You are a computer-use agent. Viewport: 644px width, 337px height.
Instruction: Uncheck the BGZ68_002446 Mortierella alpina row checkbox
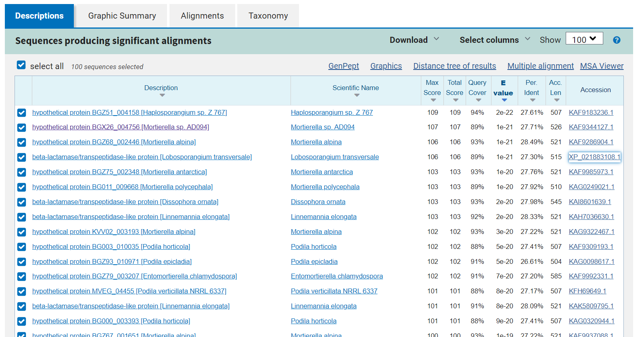point(22,143)
